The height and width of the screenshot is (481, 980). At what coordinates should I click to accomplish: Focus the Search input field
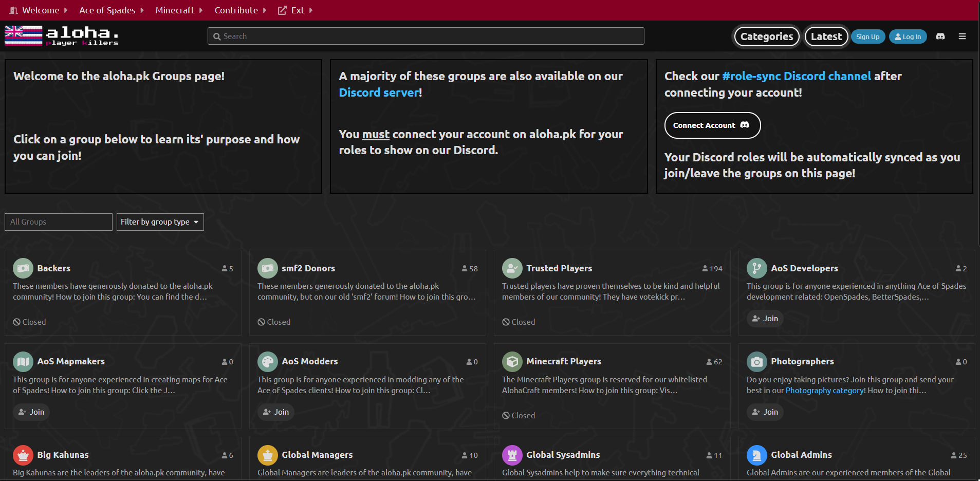pyautogui.click(x=426, y=36)
